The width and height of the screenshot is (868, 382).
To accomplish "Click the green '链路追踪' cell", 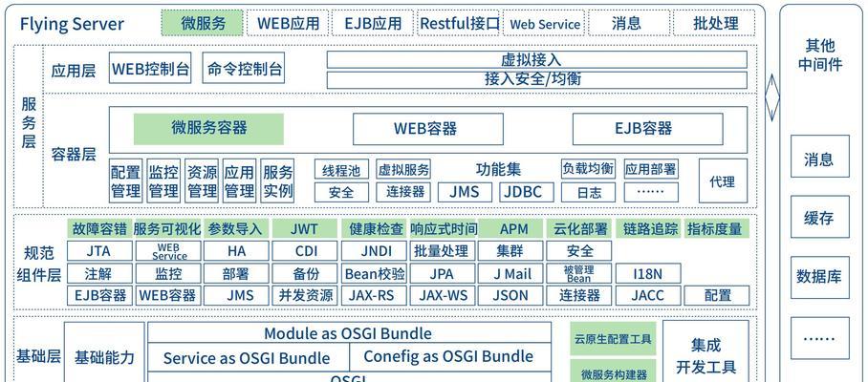I will tap(649, 228).
